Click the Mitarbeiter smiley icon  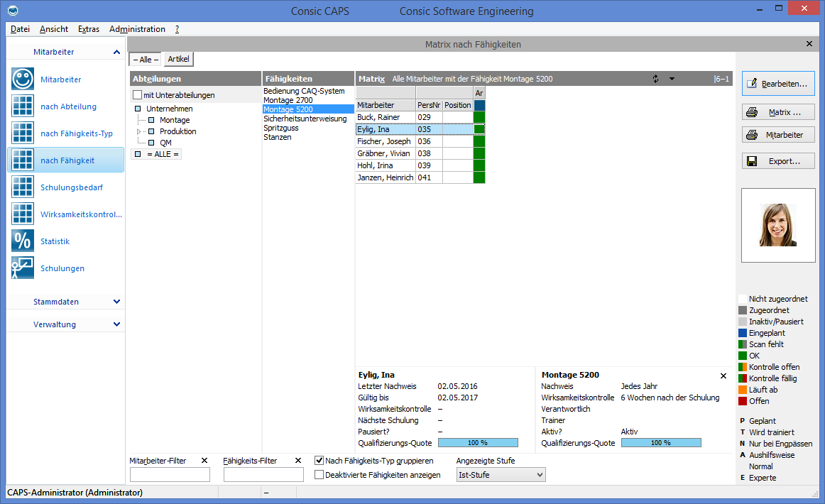pos(23,80)
